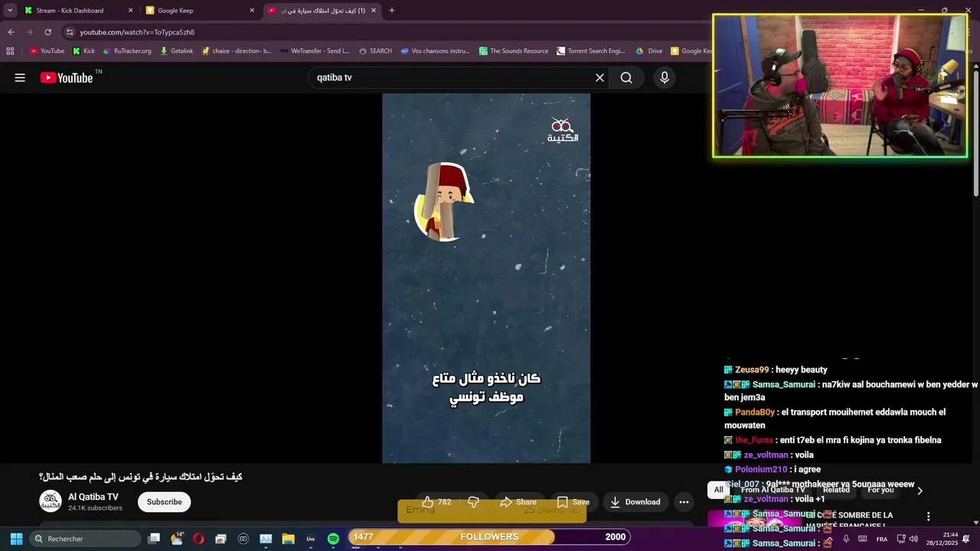Go to YouTube home via logo

point(67,77)
